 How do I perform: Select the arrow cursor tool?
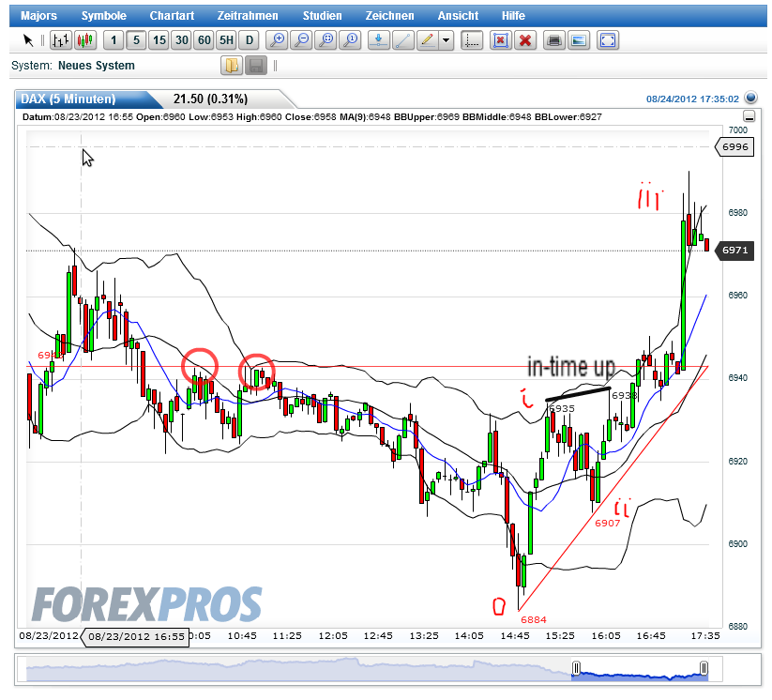point(27,40)
